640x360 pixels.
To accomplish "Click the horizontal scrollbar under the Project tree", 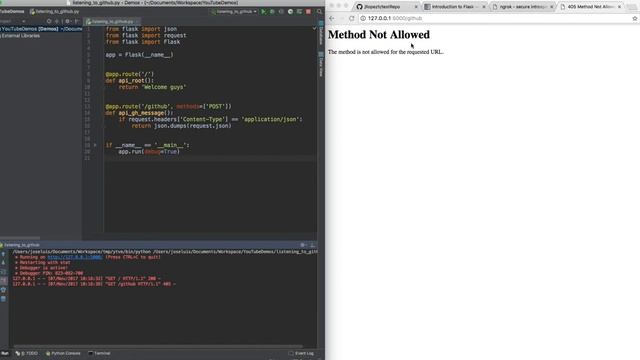I will [20, 238].
